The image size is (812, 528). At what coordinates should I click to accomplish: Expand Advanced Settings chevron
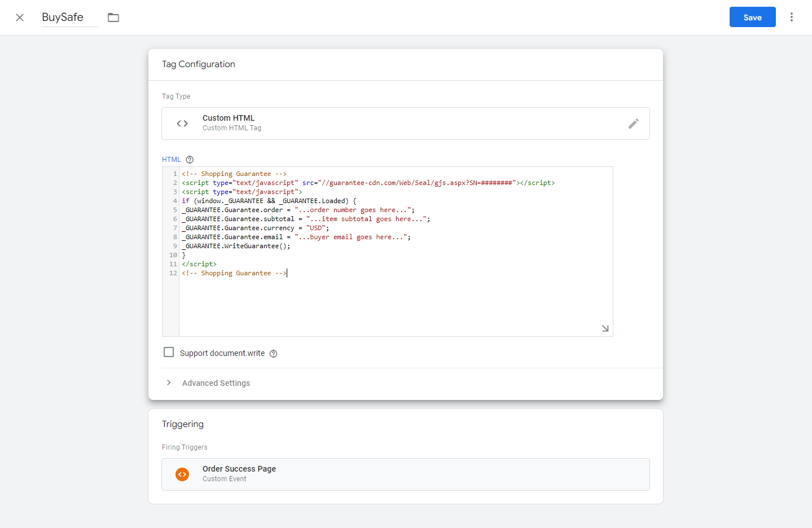click(169, 382)
